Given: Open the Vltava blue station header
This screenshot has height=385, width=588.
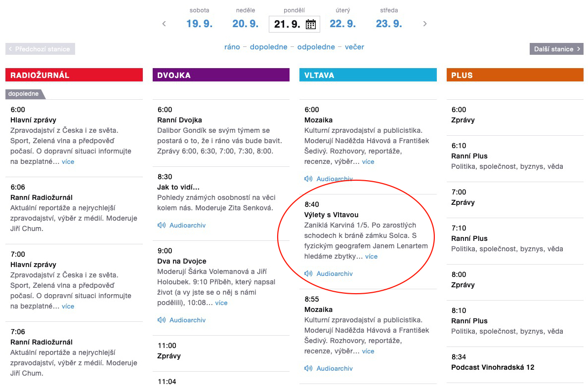Looking at the screenshot, I should [368, 75].
